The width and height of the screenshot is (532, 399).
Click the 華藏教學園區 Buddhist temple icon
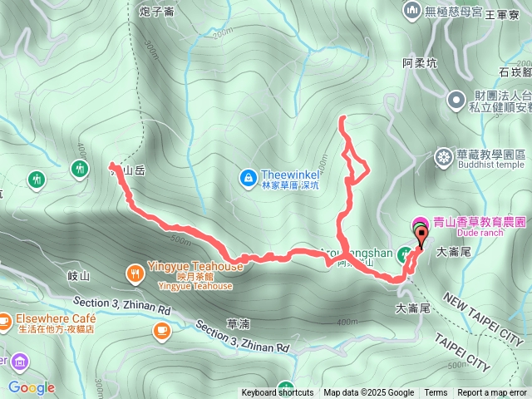pyautogui.click(x=443, y=158)
